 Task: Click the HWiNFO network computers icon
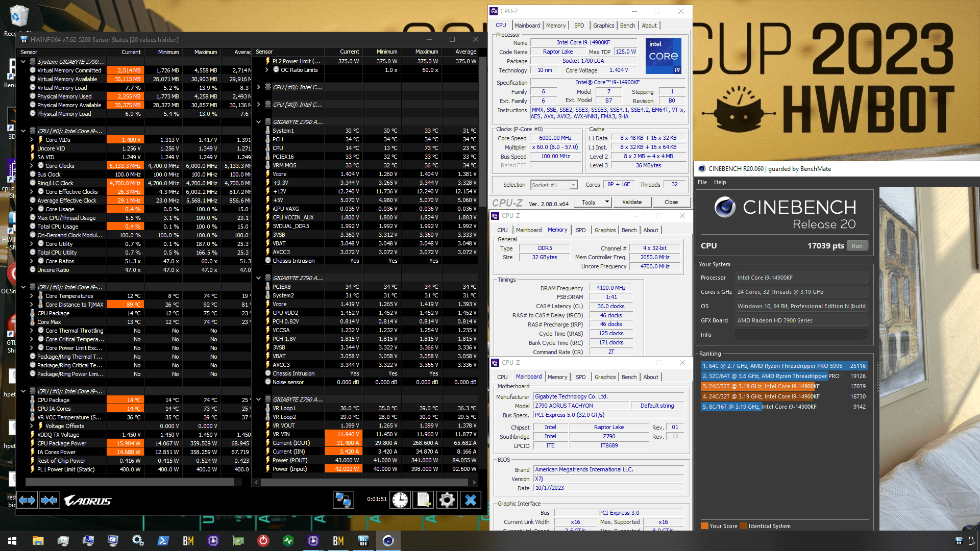tap(343, 500)
